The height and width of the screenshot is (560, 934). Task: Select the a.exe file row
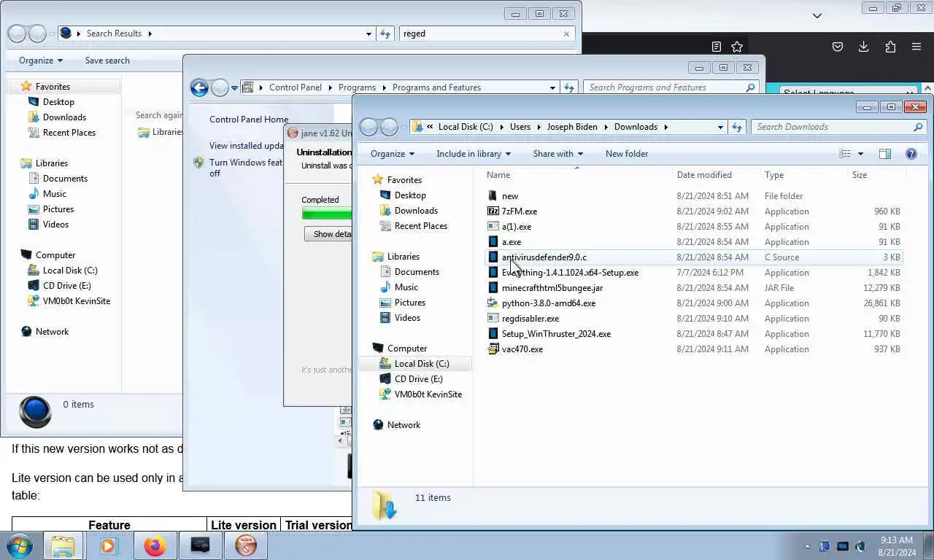pyautogui.click(x=695, y=242)
